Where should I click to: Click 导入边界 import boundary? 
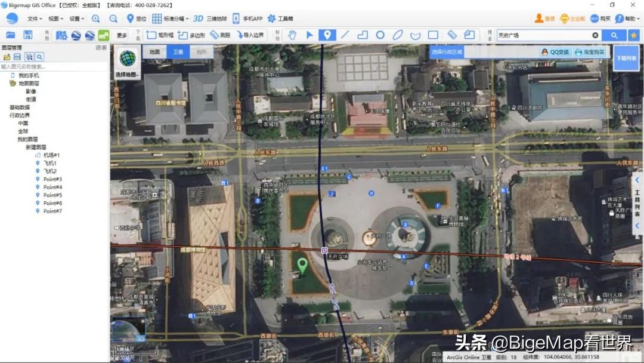[250, 35]
